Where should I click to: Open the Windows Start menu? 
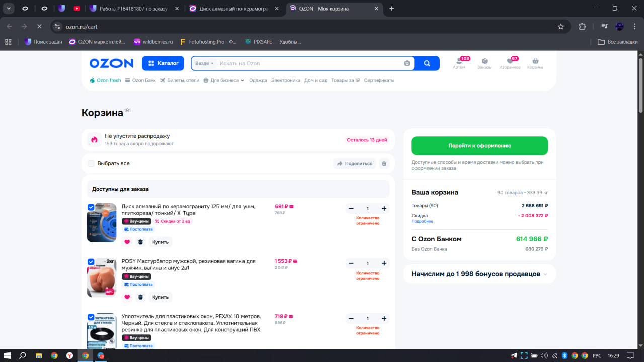coord(8,355)
